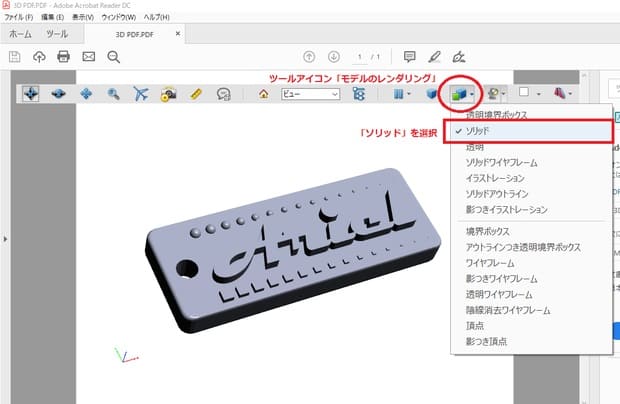Go to next page arrow
The height and width of the screenshot is (404, 620).
click(x=334, y=57)
